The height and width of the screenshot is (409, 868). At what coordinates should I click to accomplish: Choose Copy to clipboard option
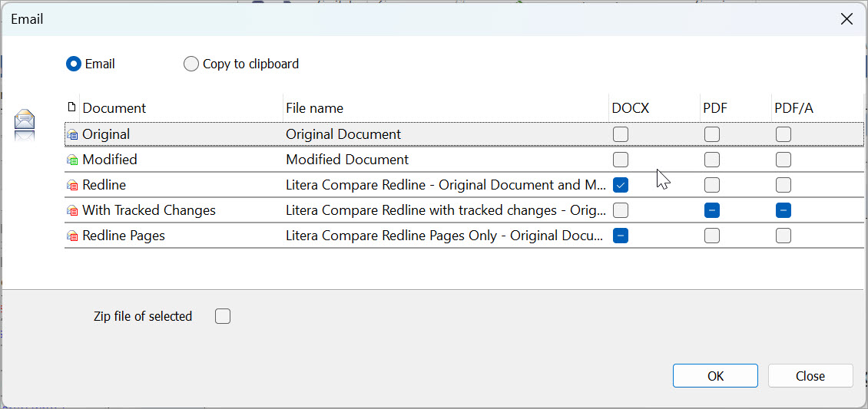click(191, 64)
